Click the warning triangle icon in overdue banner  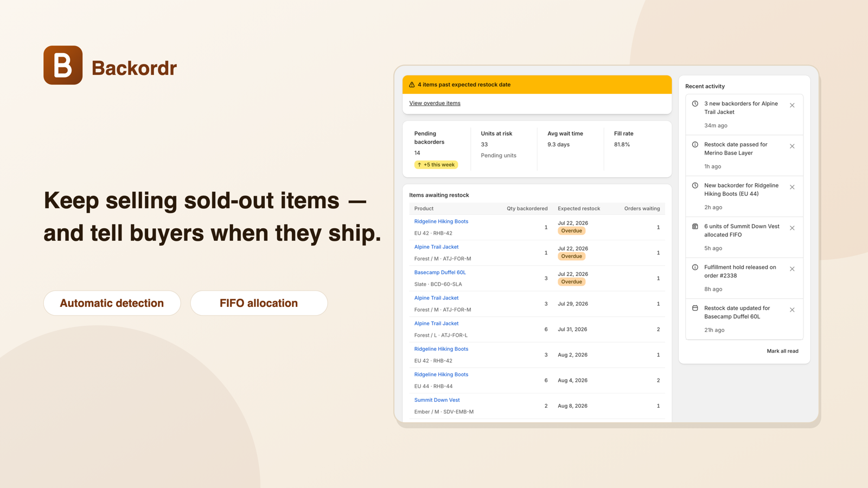coord(412,85)
